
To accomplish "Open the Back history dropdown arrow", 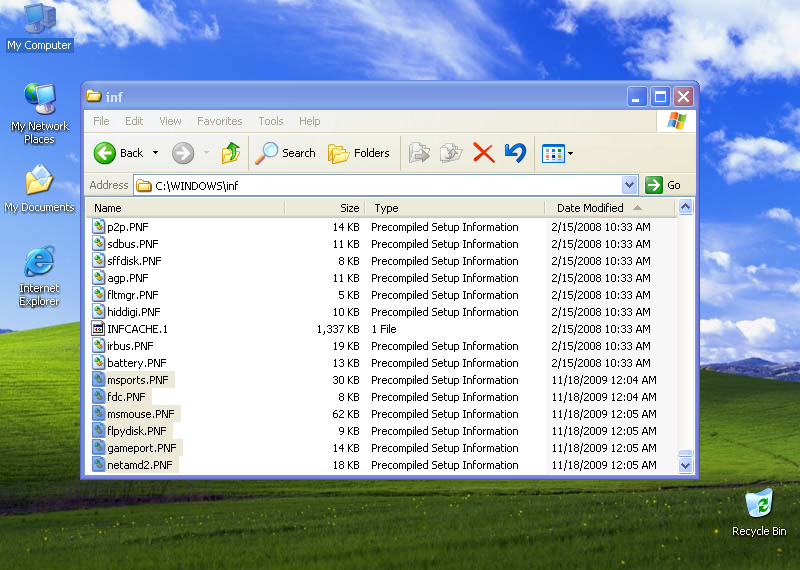I will pyautogui.click(x=155, y=153).
